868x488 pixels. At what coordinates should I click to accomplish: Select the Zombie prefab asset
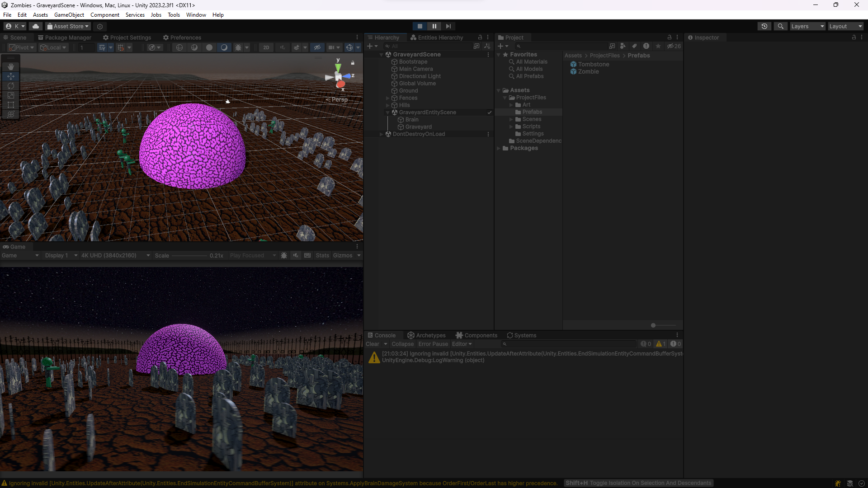coord(588,72)
